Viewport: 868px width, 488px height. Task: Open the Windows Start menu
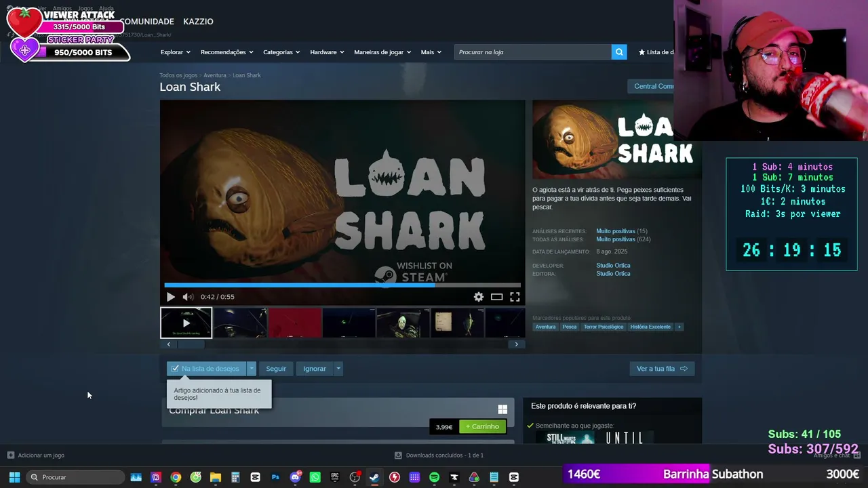pos(14,477)
